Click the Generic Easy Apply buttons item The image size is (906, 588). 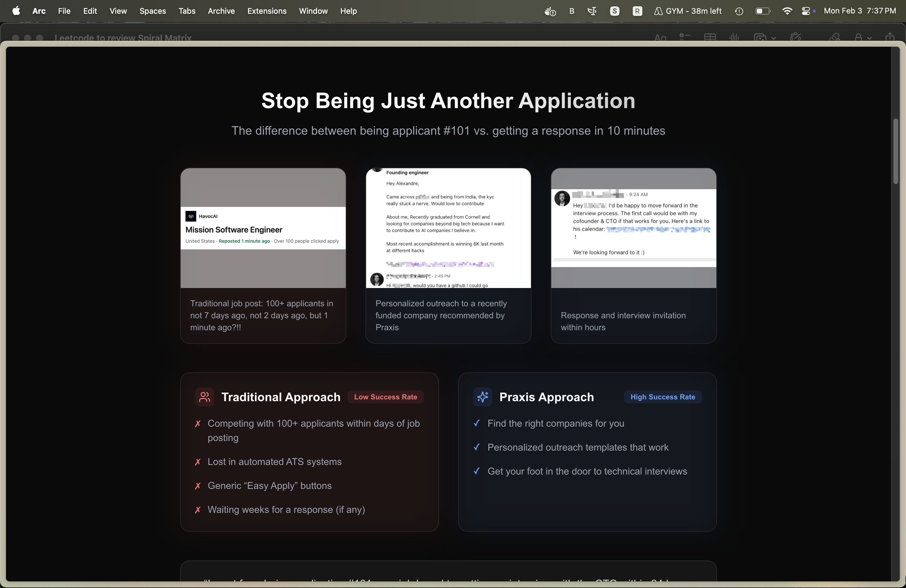click(270, 485)
